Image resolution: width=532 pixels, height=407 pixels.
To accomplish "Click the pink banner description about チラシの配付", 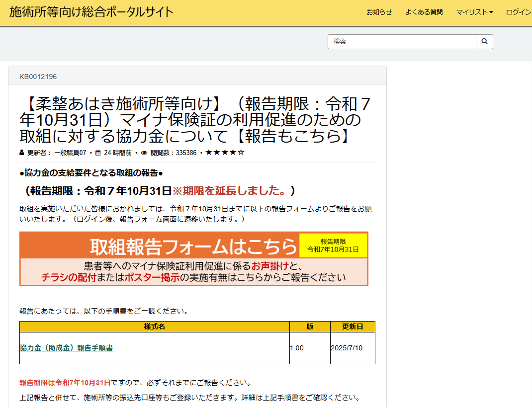I will coord(193,272).
